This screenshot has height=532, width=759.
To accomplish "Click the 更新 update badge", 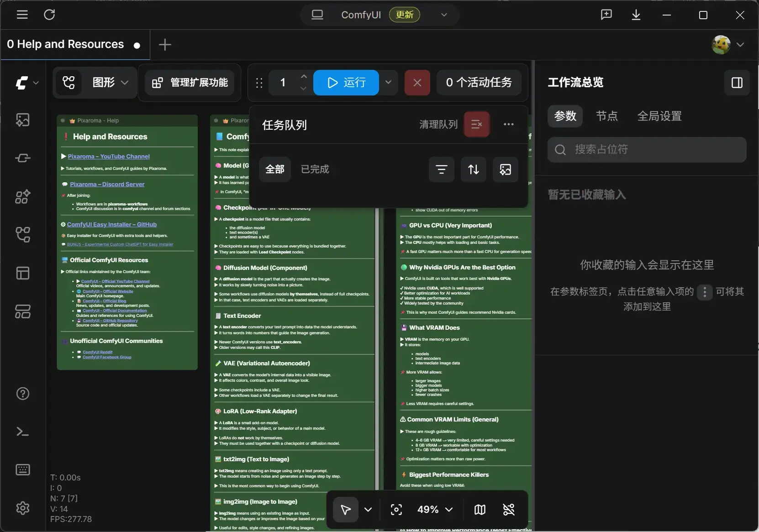I will click(x=405, y=15).
